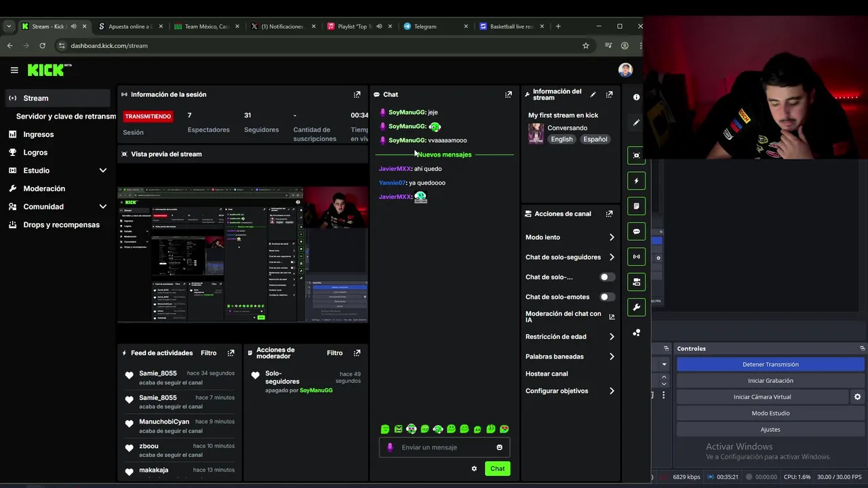
Task: Open Drops y recompensas in the sidebar
Action: click(x=61, y=225)
